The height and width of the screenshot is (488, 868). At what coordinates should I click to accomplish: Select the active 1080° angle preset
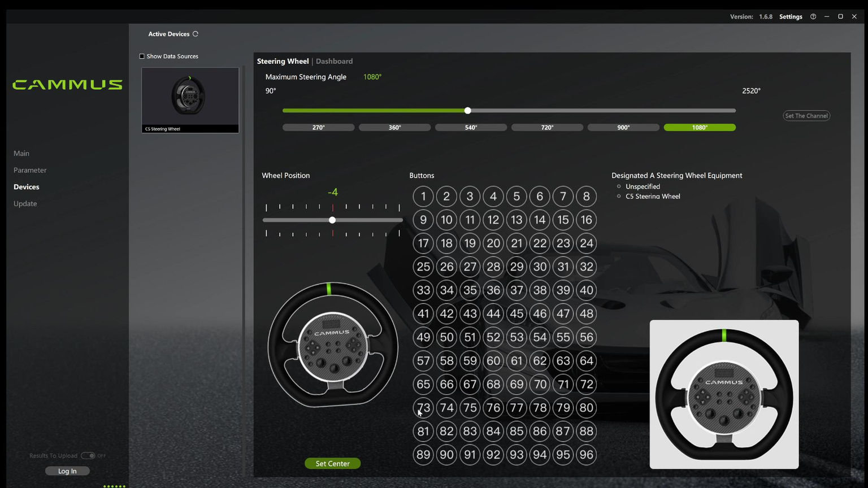click(700, 128)
